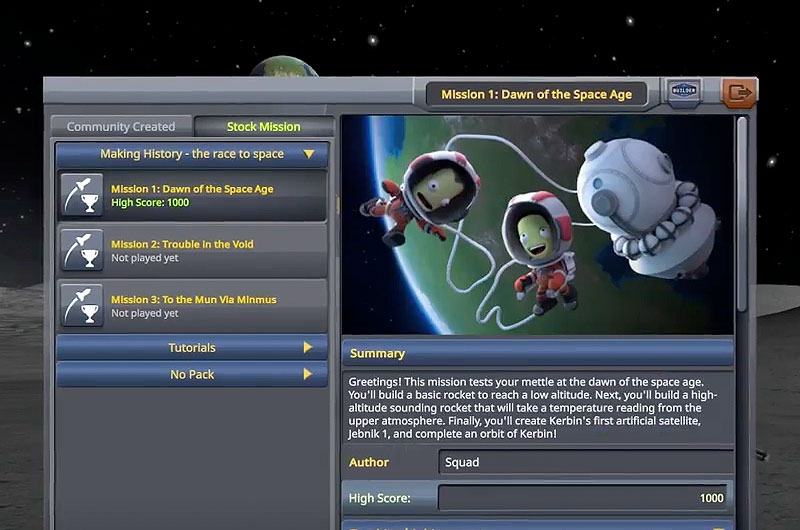The width and height of the screenshot is (800, 530).
Task: Click the mission title in top bar
Action: pyautogui.click(x=537, y=95)
